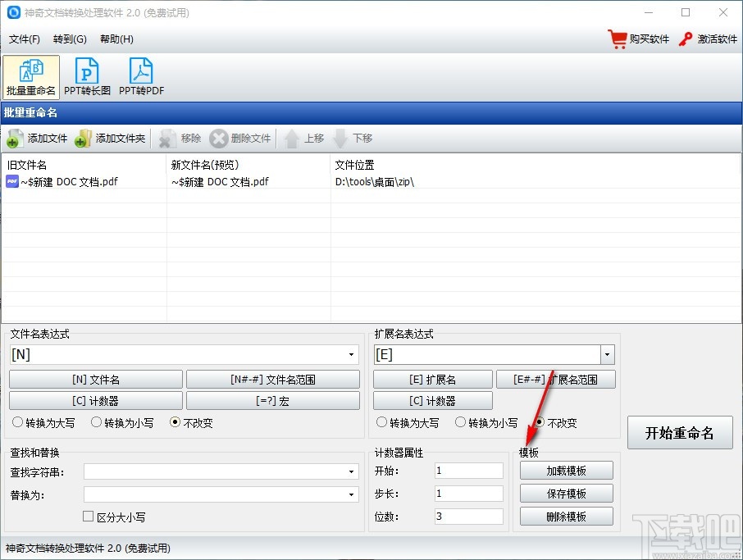Click the 保存模板 button
The image size is (743, 560).
(x=566, y=494)
